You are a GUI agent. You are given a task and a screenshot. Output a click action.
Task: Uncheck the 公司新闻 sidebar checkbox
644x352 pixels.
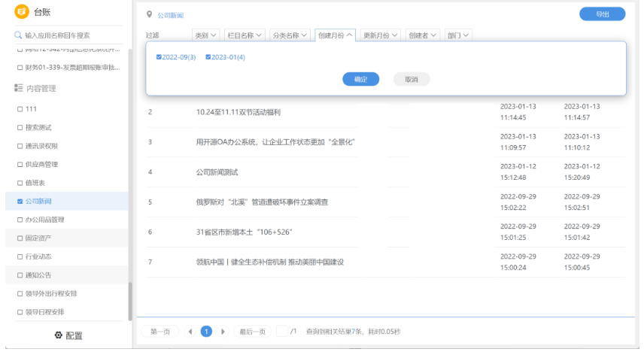20,202
